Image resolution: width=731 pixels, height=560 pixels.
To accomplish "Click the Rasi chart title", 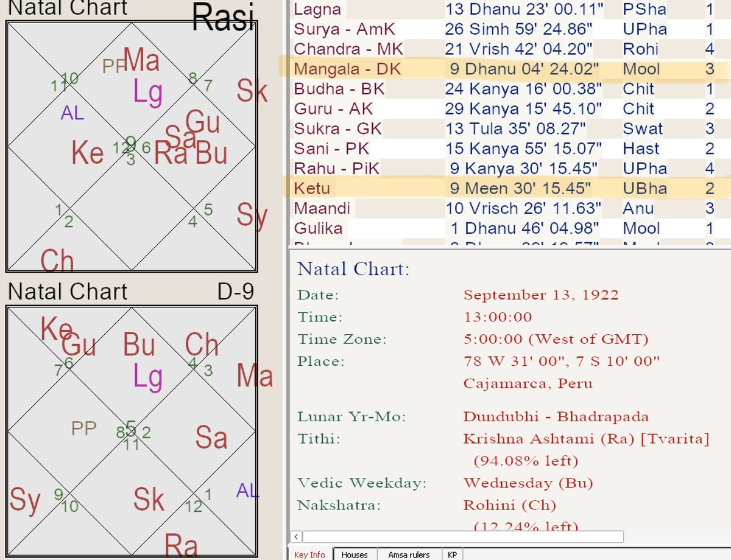I will pyautogui.click(x=223, y=16).
